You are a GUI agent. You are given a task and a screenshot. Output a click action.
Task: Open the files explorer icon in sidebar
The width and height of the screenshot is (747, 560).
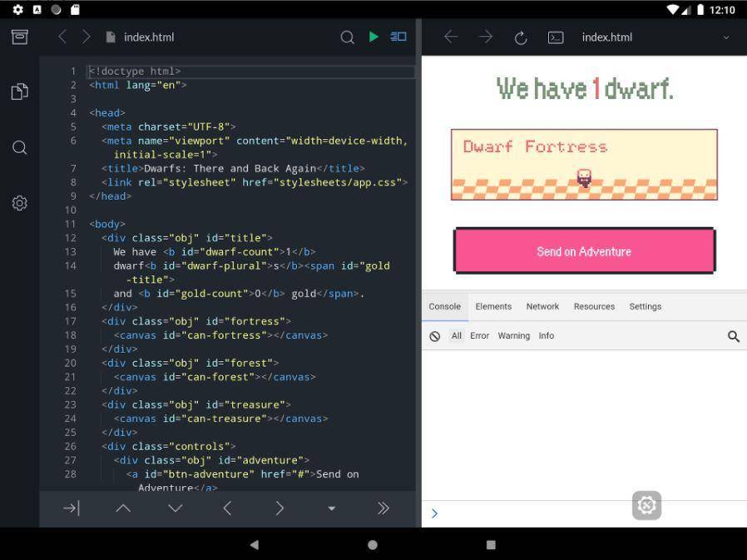[19, 92]
